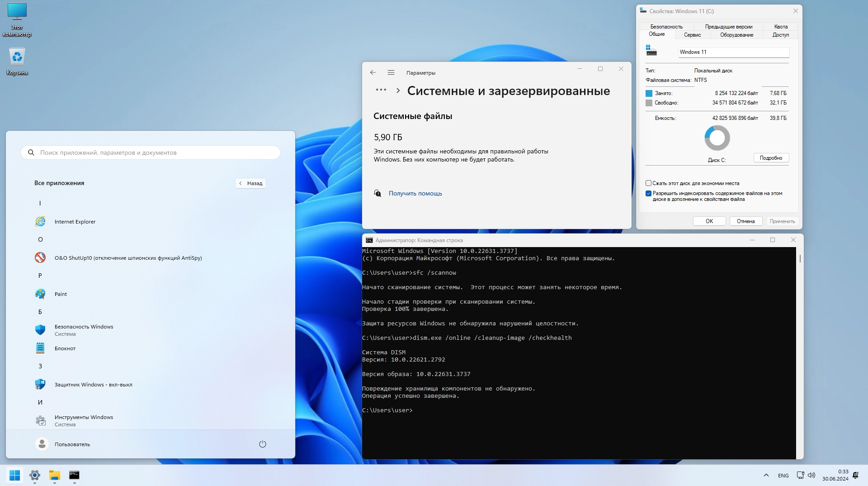Click the Назад button in Start menu
This screenshot has width=868, height=486.
coord(250,183)
